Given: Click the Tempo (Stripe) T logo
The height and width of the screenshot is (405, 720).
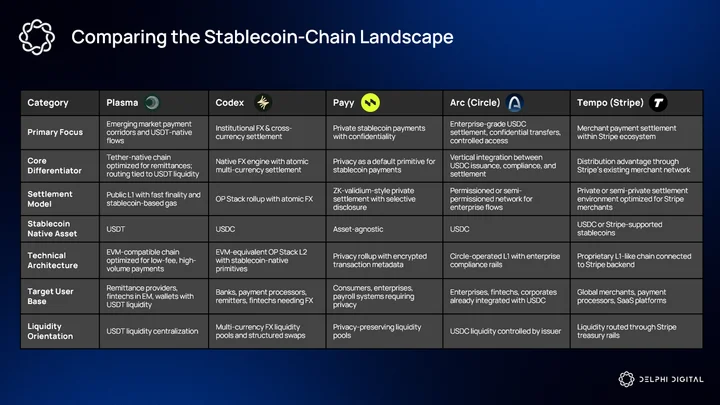Looking at the screenshot, I should click(658, 103).
